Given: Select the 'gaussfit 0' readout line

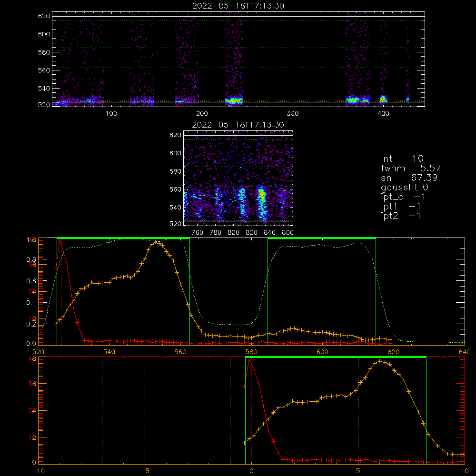Looking at the screenshot, I should coord(404,187).
